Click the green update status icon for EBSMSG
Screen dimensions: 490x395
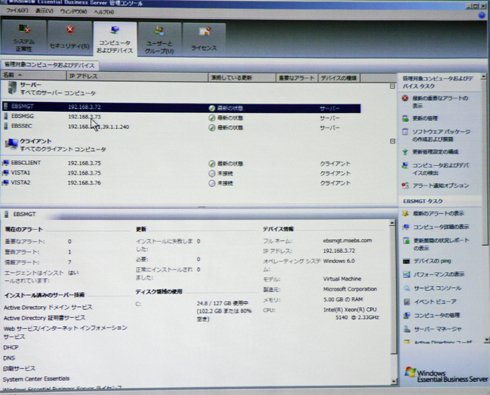click(x=212, y=118)
